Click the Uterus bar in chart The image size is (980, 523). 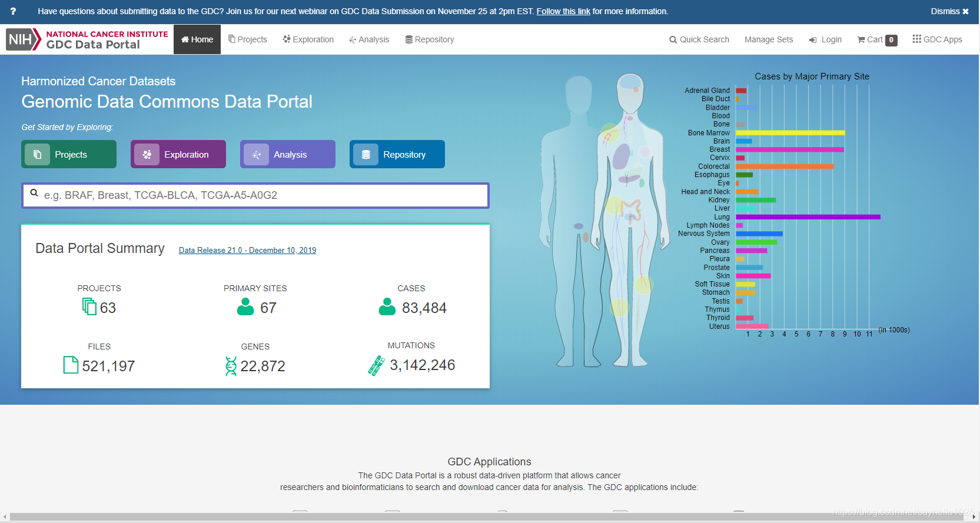point(752,327)
